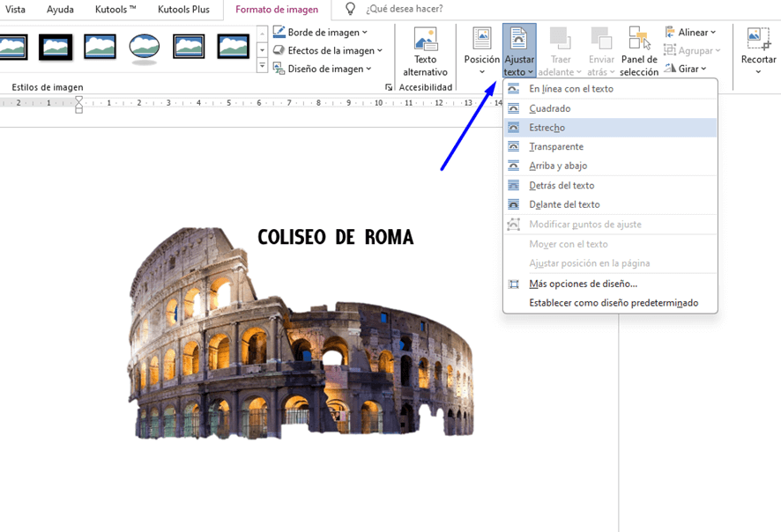Open Estilos de imagen dialog launcher
The image size is (781, 532).
389,88
